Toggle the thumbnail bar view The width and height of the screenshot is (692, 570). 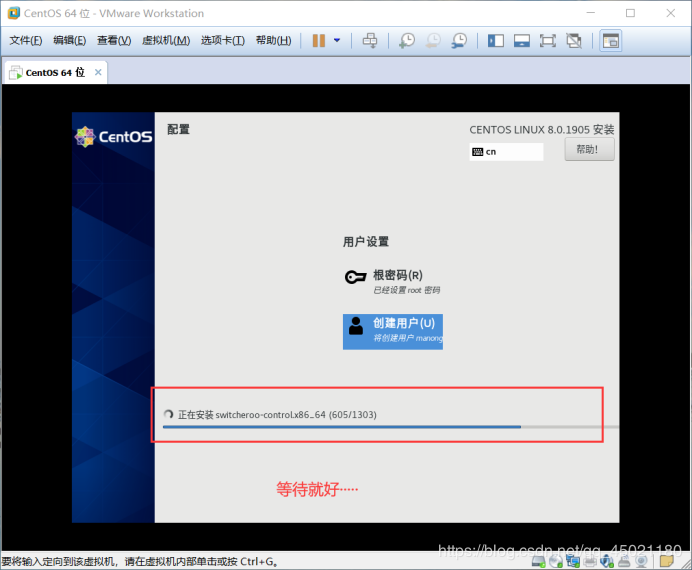tap(522, 41)
